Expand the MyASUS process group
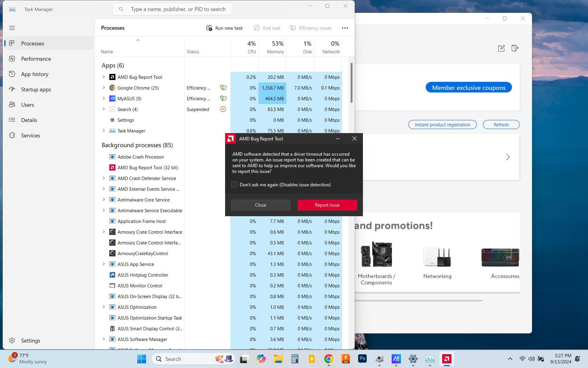This screenshot has height=368, width=588. [x=104, y=98]
